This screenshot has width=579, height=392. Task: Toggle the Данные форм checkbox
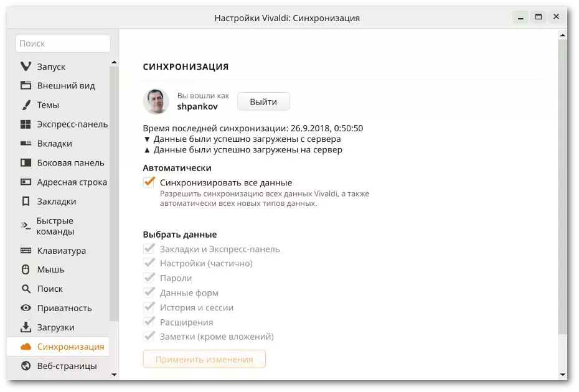coord(149,292)
